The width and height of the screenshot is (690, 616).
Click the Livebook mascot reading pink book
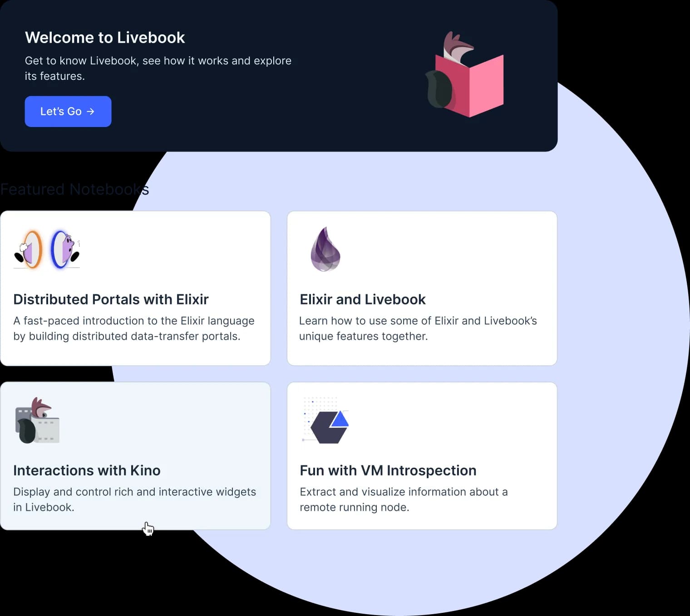click(464, 74)
